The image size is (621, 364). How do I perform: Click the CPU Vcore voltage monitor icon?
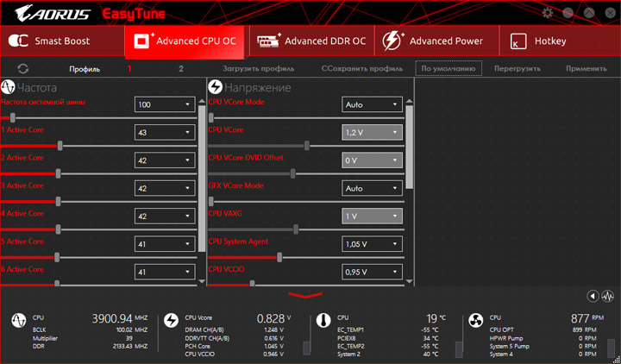pyautogui.click(x=171, y=320)
